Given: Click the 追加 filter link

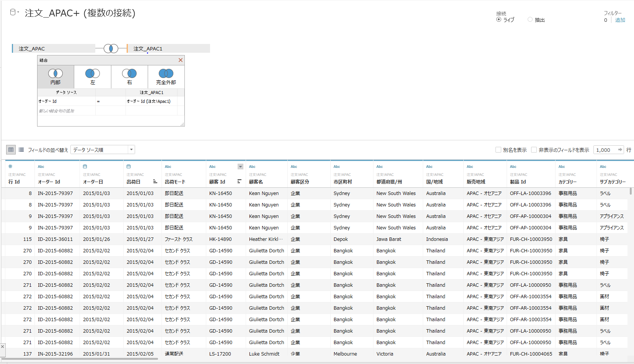Looking at the screenshot, I should pyautogui.click(x=620, y=20).
